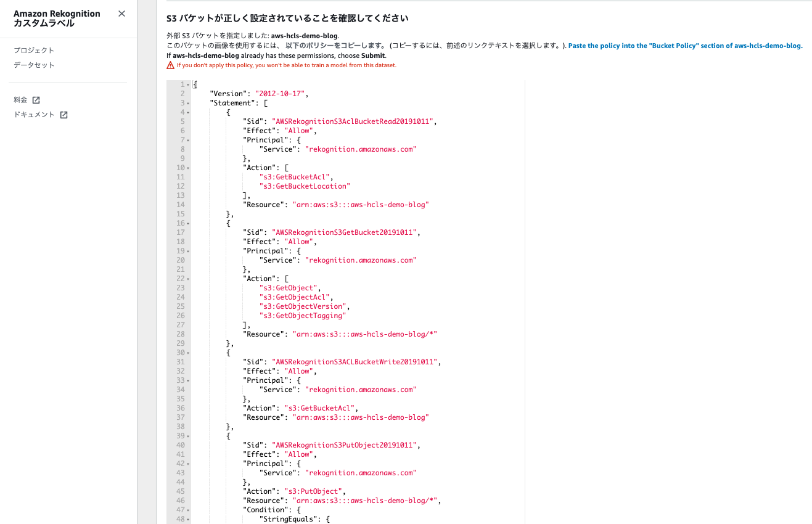This screenshot has width=812, height=524.
Task: Collapse the Action array at line 10
Action: point(188,168)
